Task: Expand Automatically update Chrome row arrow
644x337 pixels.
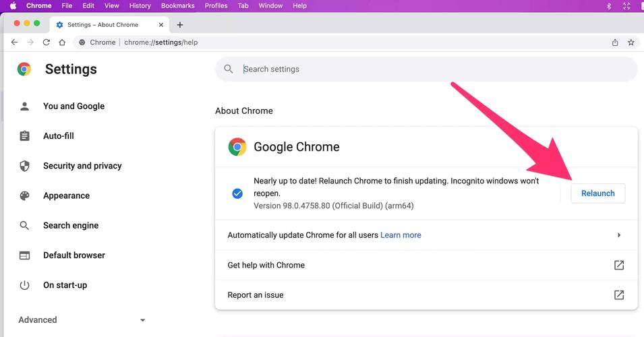Action: point(619,235)
